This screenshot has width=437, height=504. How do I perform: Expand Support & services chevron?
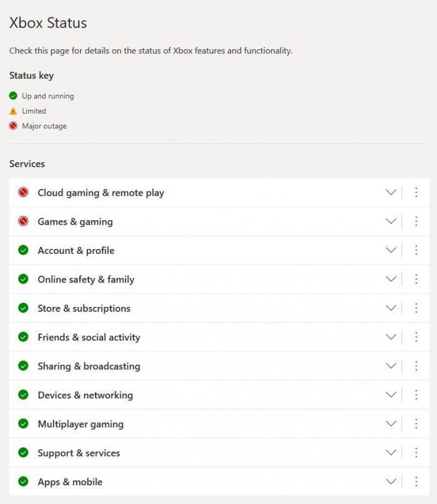pos(391,453)
